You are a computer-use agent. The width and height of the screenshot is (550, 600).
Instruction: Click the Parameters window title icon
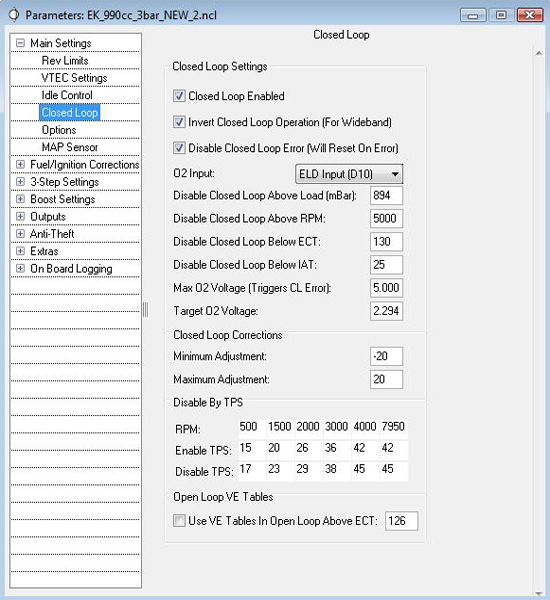[14, 15]
